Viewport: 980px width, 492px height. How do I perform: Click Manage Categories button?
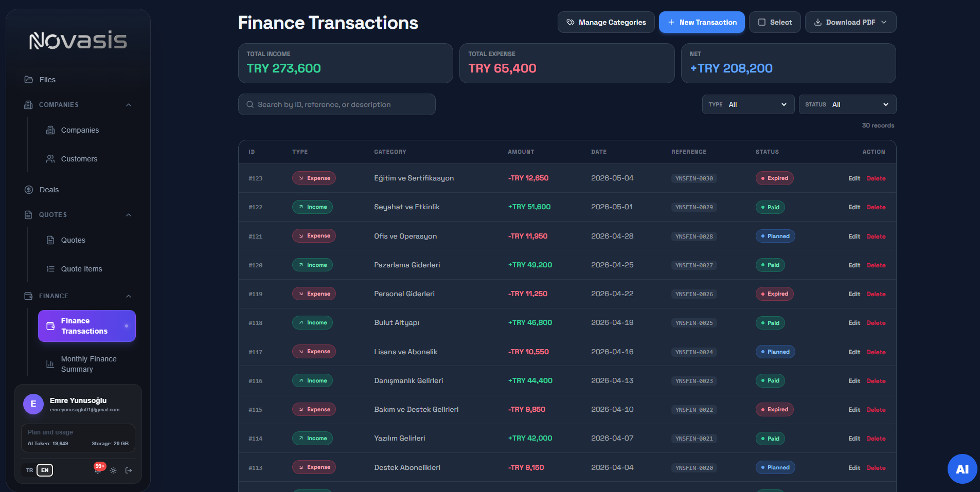tap(606, 22)
